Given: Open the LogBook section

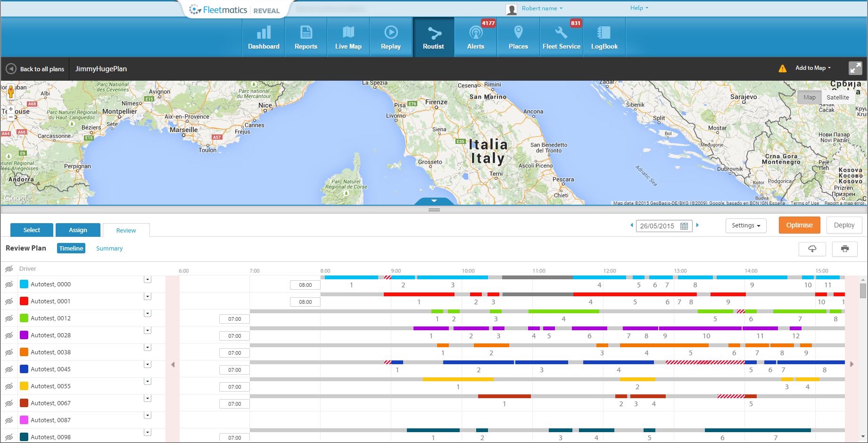Looking at the screenshot, I should click(604, 37).
